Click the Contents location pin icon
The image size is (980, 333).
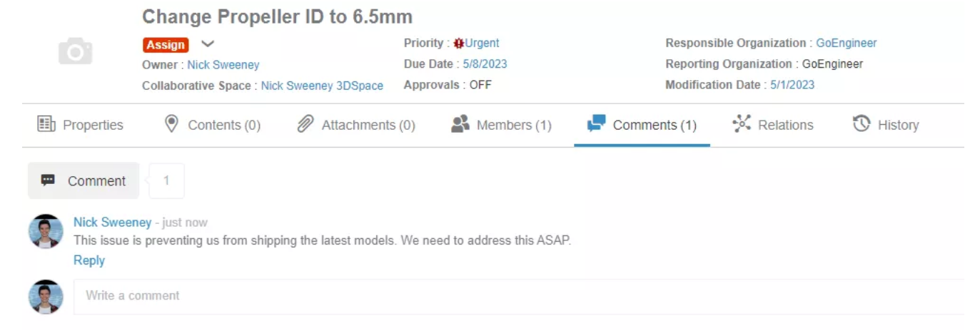pos(171,124)
